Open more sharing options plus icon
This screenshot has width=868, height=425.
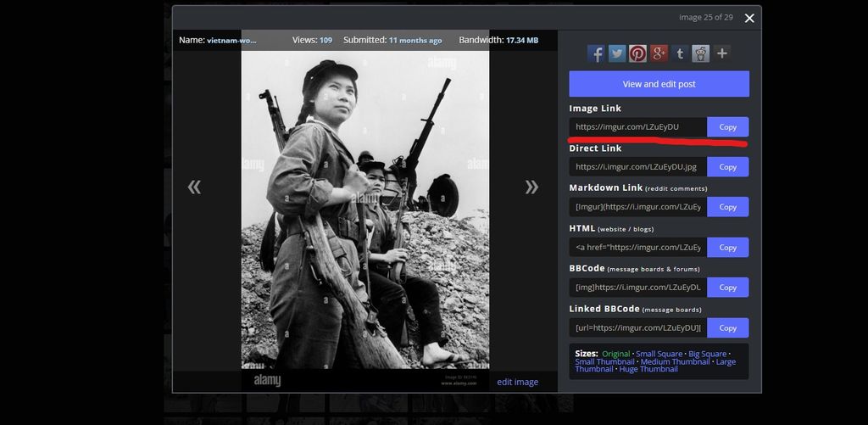click(721, 53)
